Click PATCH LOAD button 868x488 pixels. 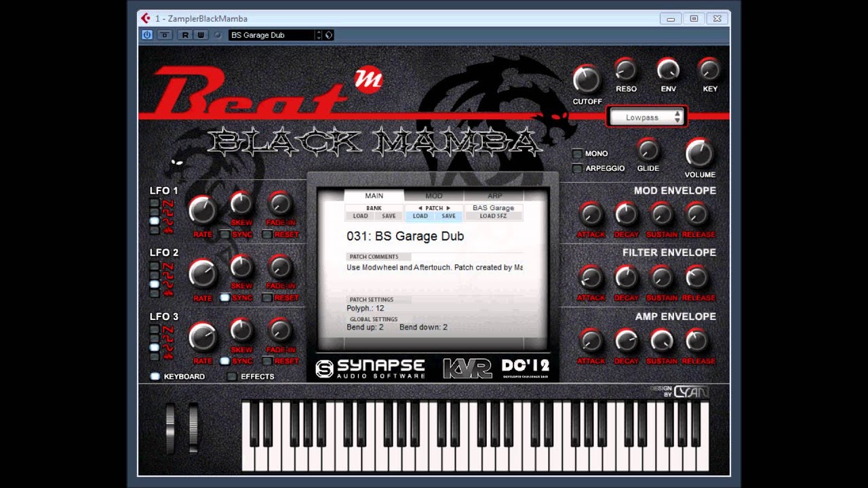pos(420,216)
